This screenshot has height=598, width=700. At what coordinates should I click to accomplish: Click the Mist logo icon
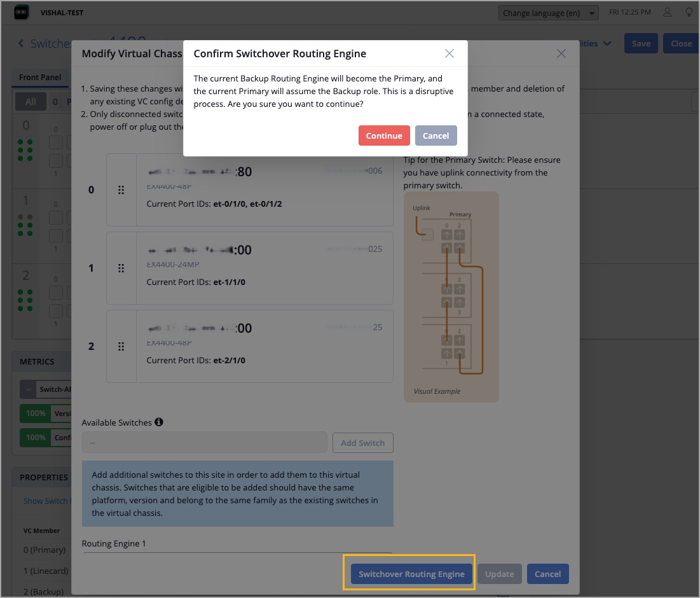[x=22, y=13]
